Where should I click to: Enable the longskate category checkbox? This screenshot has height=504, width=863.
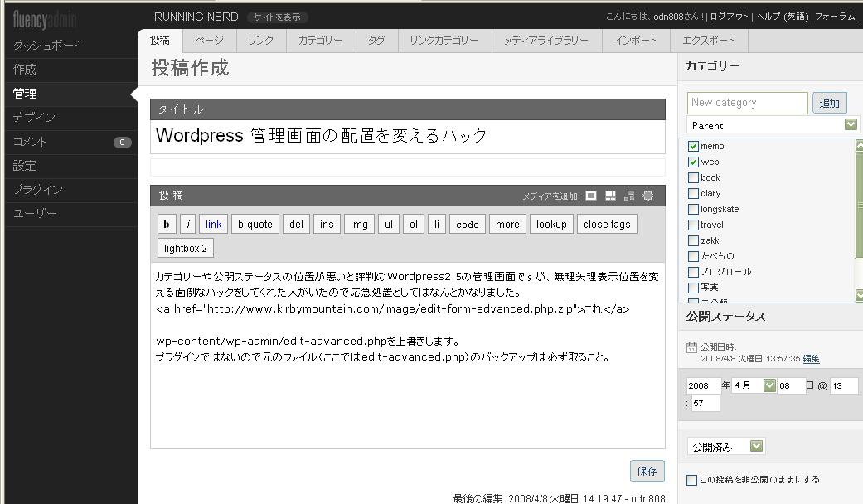[694, 209]
